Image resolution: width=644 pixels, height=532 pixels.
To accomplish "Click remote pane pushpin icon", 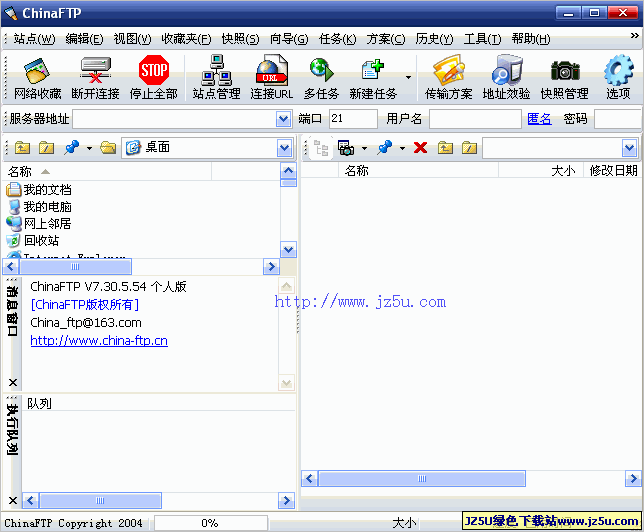I will pos(385,147).
